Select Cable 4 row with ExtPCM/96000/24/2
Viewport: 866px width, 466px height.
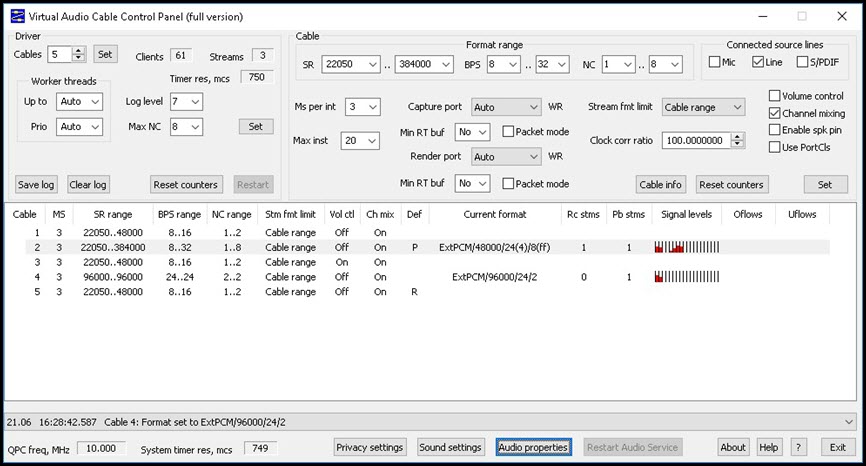(x=427, y=277)
